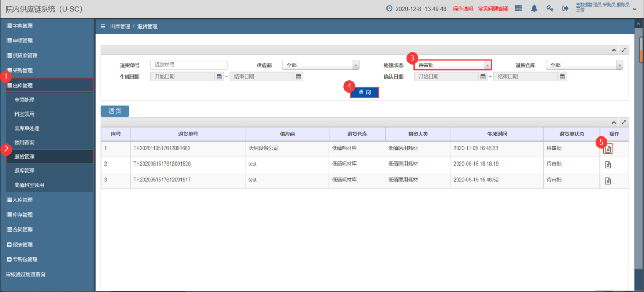Open user role dropdown chevron in header
This screenshot has width=644, height=292.
tap(634, 9)
